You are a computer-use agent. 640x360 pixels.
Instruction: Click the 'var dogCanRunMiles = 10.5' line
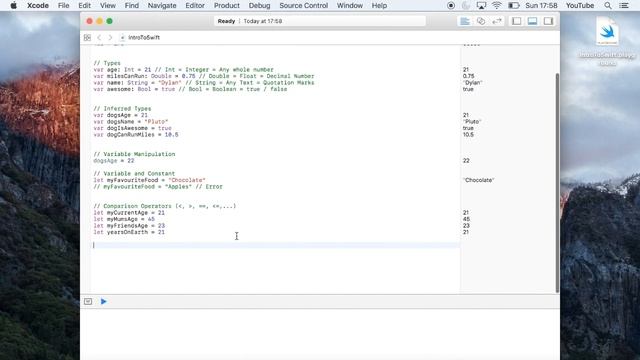click(136, 135)
